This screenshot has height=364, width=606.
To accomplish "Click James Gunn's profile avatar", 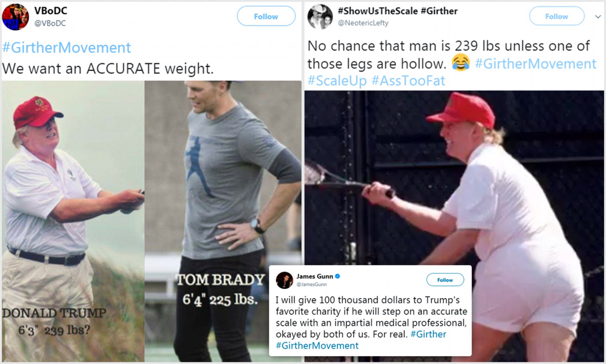I will (x=284, y=280).
